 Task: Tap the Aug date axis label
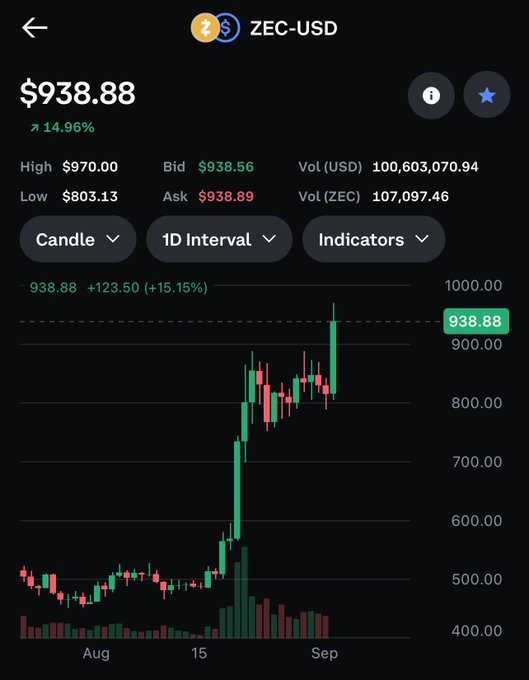[x=96, y=654]
